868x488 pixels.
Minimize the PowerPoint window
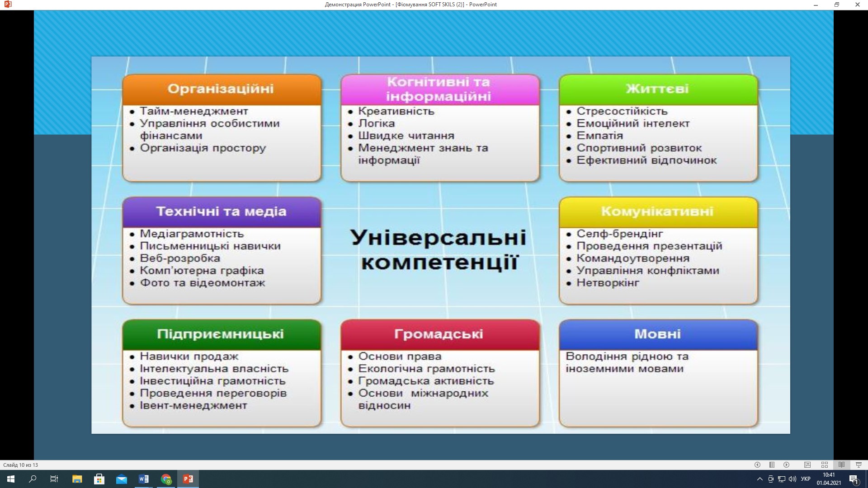coord(816,5)
